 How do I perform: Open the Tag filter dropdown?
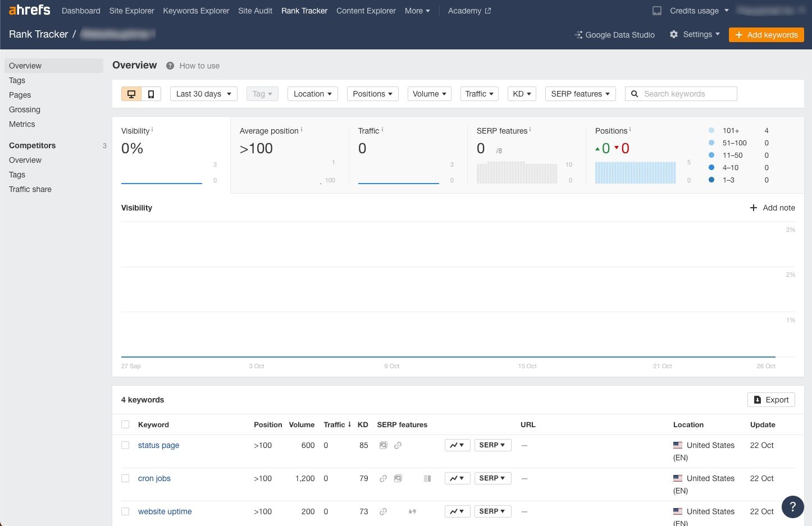tap(262, 94)
